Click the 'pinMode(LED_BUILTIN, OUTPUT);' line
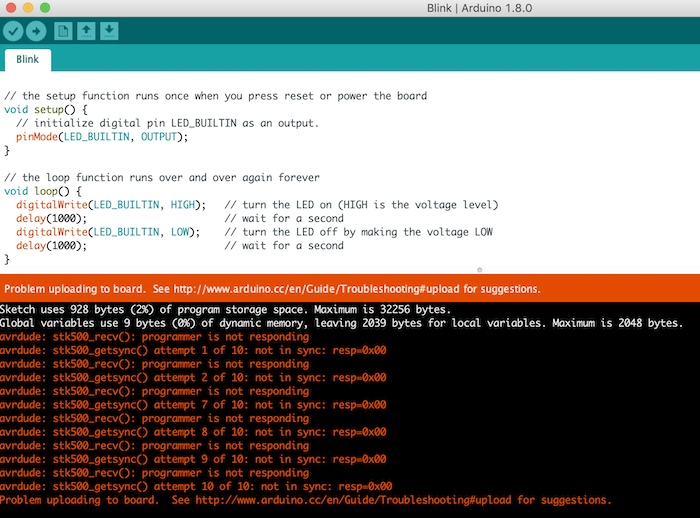Image resolution: width=700 pixels, height=518 pixels. tap(102, 137)
